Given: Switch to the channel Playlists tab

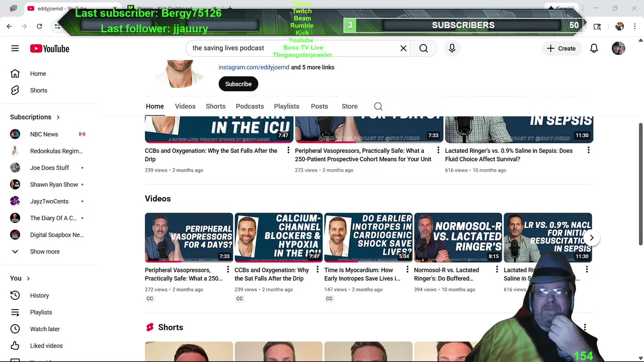Looking at the screenshot, I should [287, 106].
